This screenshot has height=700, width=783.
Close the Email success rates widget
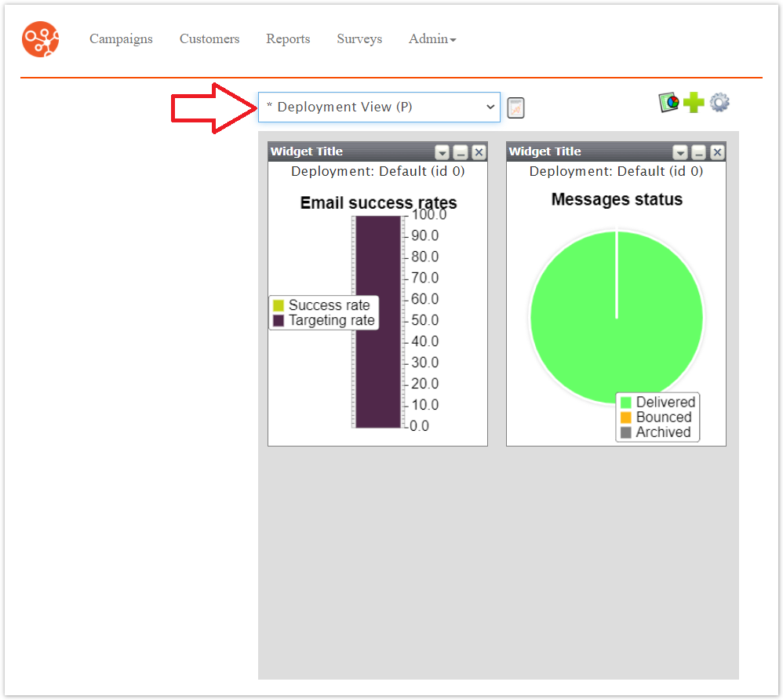pos(479,152)
